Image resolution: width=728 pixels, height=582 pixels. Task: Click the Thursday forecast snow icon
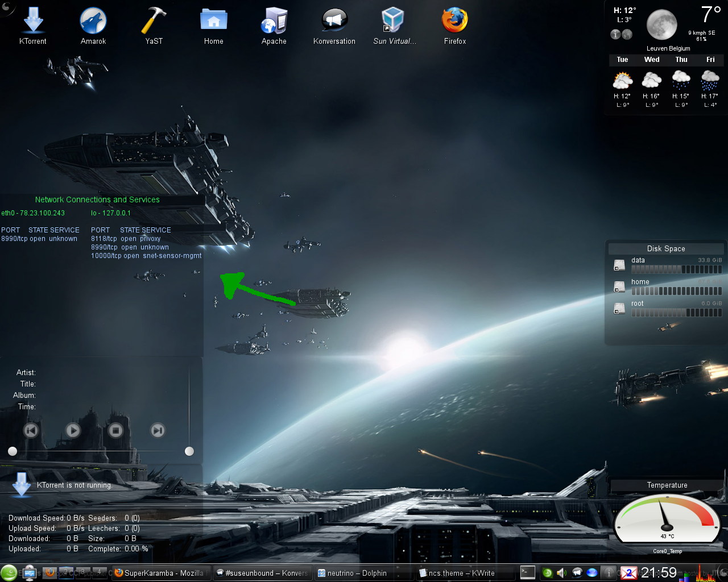[681, 80]
